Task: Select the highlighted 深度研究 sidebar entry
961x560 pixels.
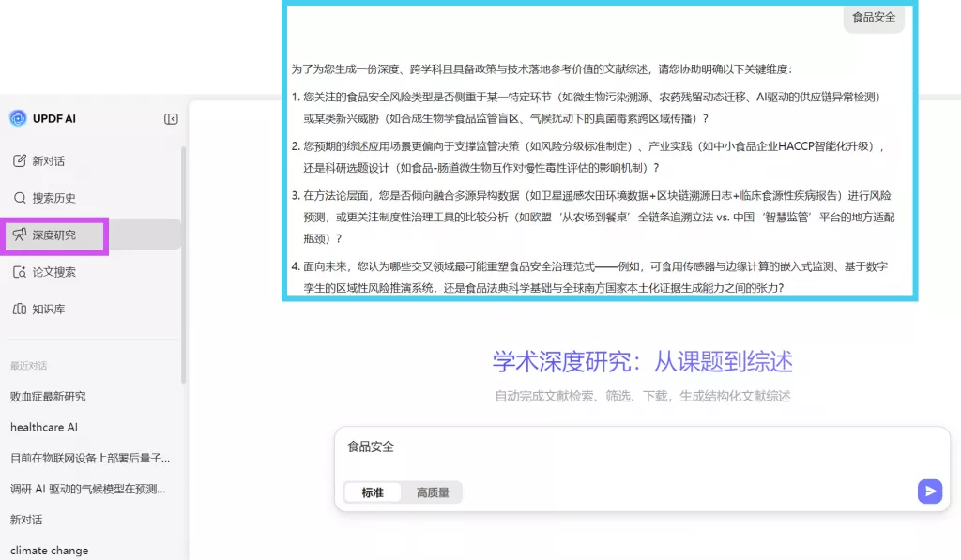Action: (x=56, y=235)
